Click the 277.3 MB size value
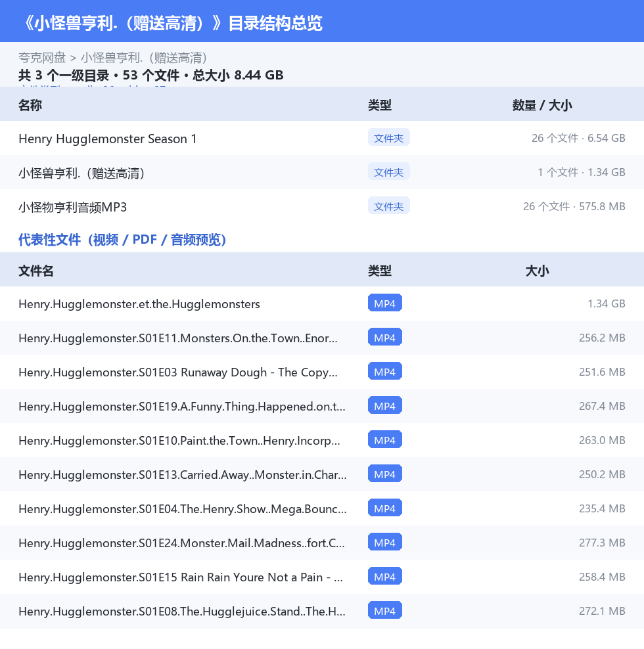The width and height of the screenshot is (644, 649). click(x=602, y=543)
